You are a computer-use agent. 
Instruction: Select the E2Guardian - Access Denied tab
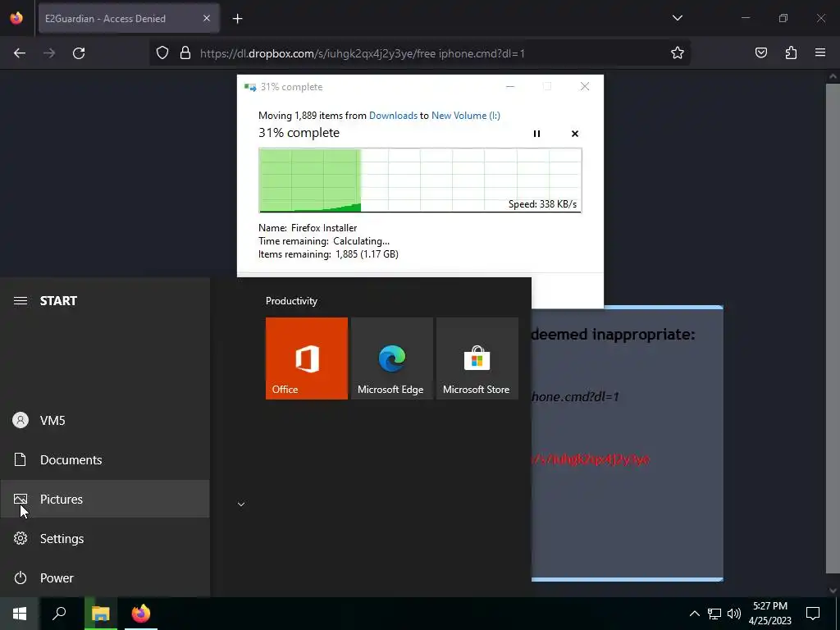tap(129, 18)
